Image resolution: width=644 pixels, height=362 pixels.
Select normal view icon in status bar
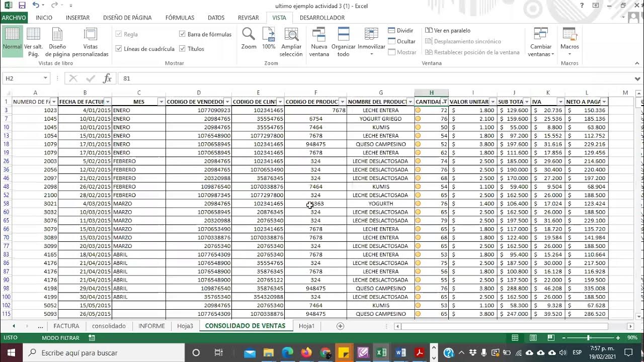(x=515, y=338)
